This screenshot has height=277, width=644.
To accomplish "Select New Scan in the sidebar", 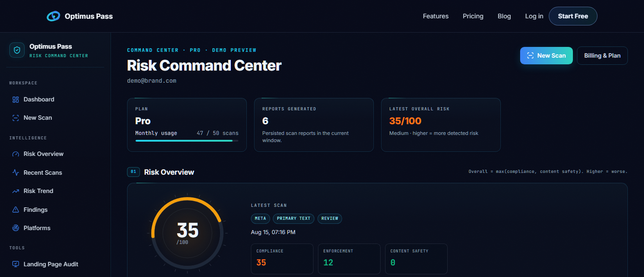I will (55, 118).
